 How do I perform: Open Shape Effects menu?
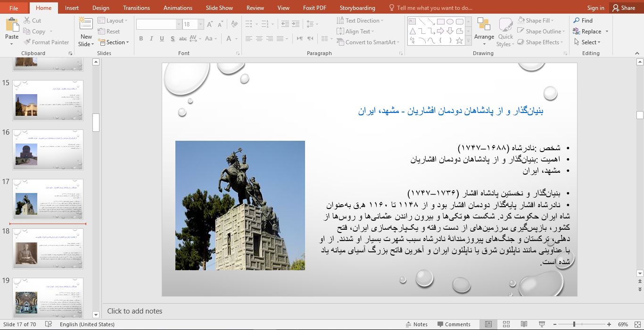(x=540, y=42)
